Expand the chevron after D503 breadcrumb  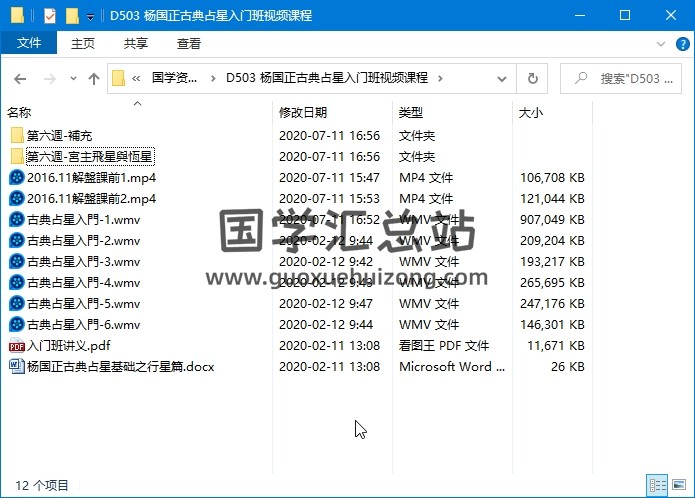tap(440, 78)
